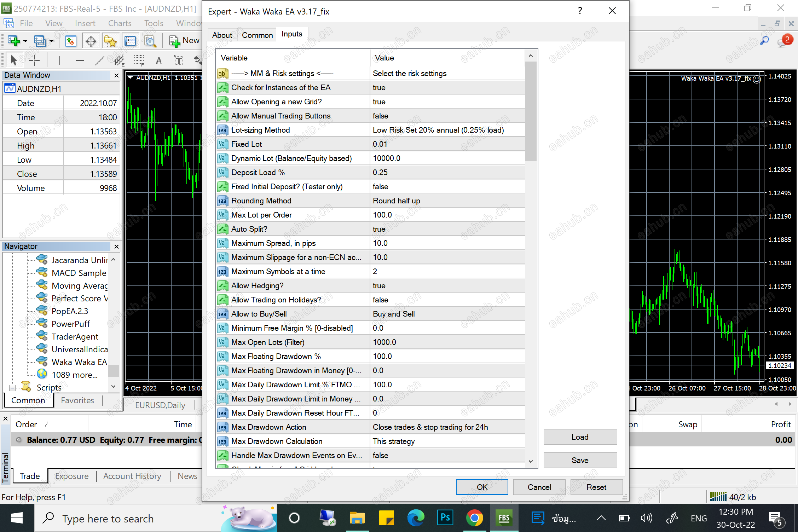
Task: Open Google Chrome from the taskbar
Action: [x=475, y=517]
